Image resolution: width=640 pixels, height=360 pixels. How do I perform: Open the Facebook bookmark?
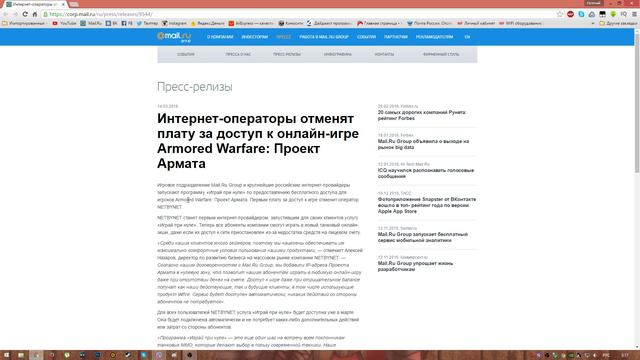point(127,23)
